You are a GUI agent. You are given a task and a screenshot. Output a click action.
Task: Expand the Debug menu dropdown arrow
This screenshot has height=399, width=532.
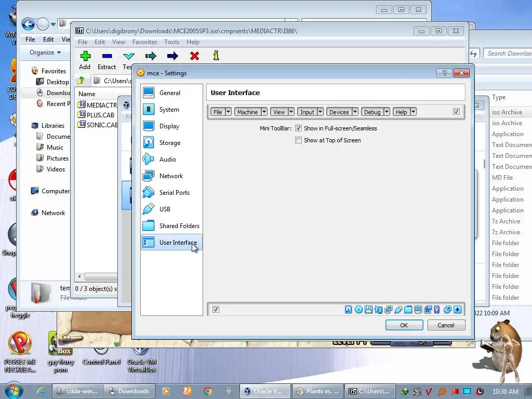coord(387,112)
